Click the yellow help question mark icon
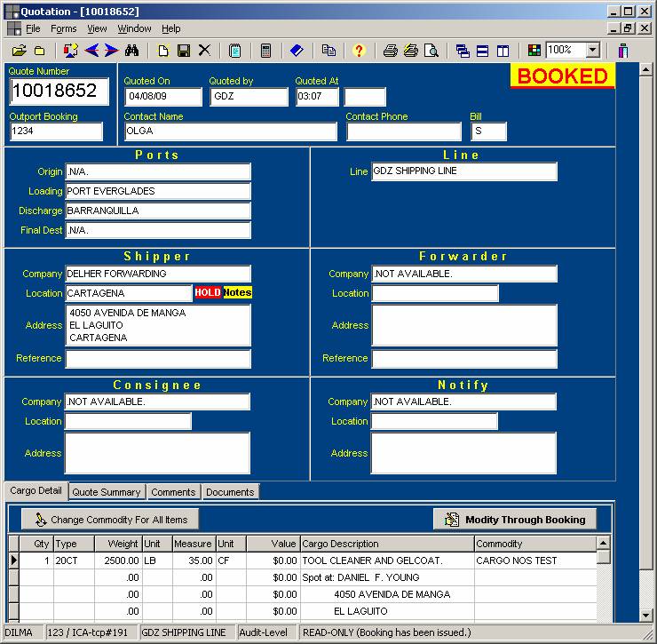Screen dimensions: 657x644 359,51
